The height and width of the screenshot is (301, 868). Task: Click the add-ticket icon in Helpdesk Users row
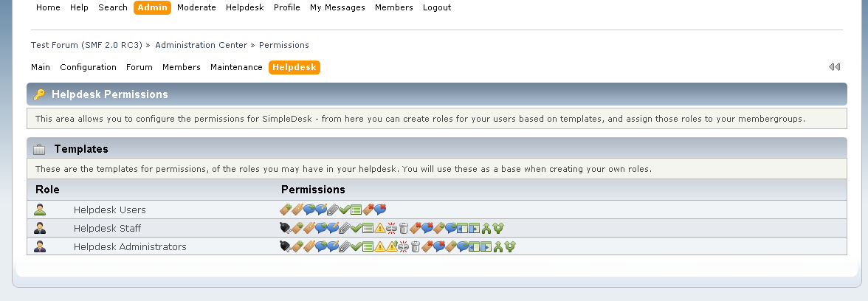tap(286, 210)
